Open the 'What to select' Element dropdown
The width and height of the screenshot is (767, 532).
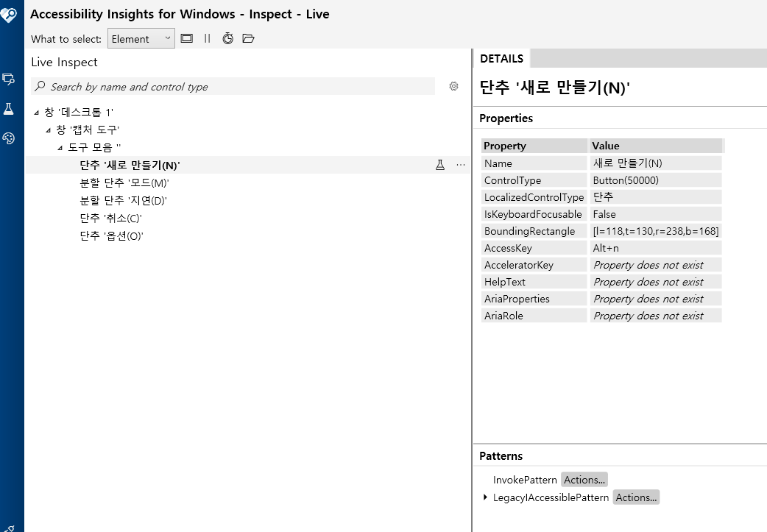pos(141,38)
